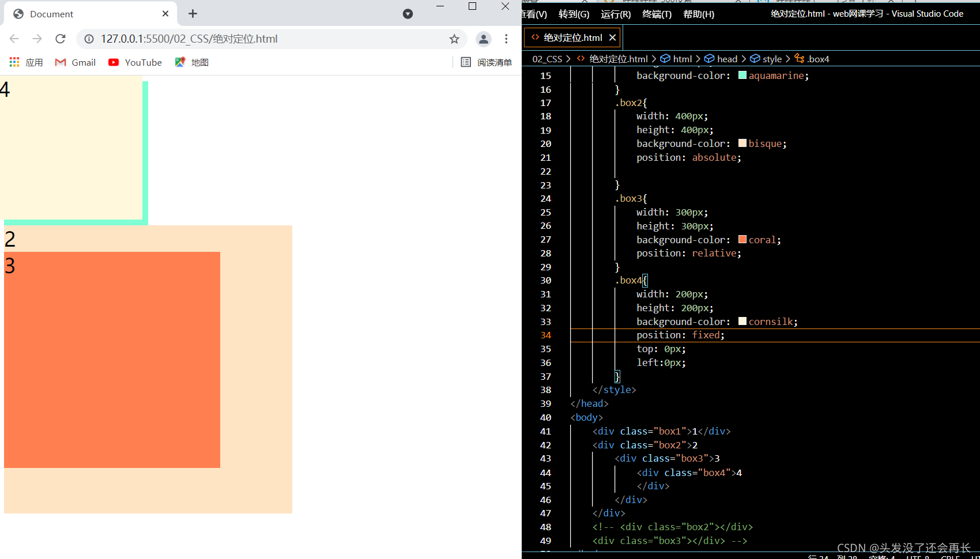
Task: Go forward in Chrome browser
Action: [37, 39]
